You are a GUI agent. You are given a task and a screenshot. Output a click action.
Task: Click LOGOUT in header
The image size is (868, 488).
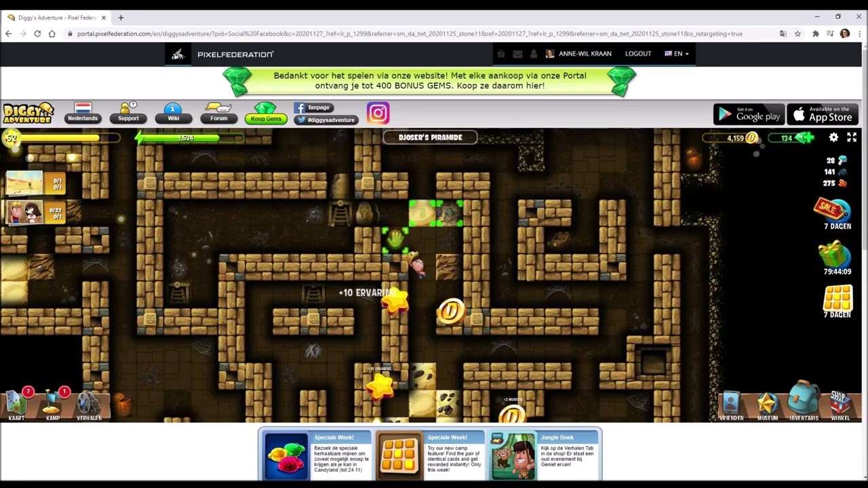click(638, 54)
